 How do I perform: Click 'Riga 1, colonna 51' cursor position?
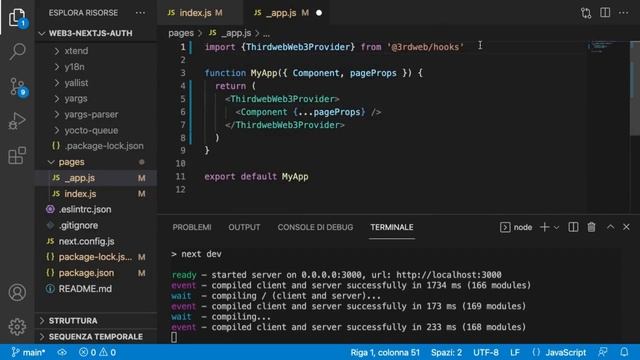point(385,352)
